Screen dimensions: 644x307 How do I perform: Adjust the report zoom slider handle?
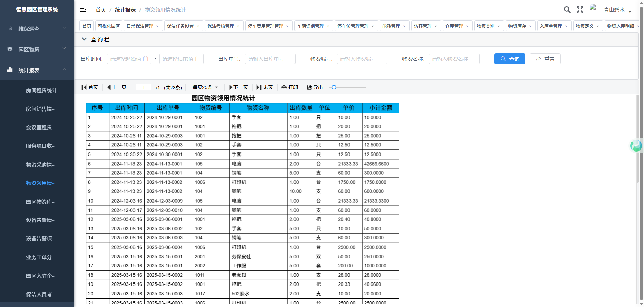click(334, 87)
